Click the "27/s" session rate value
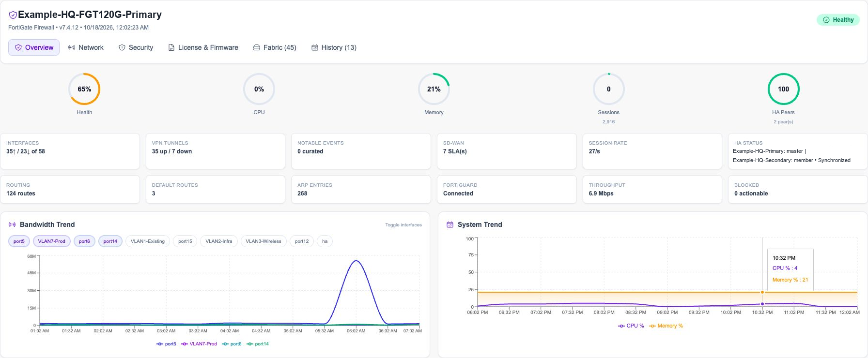Viewport: 868px width, 358px height. pyautogui.click(x=594, y=151)
